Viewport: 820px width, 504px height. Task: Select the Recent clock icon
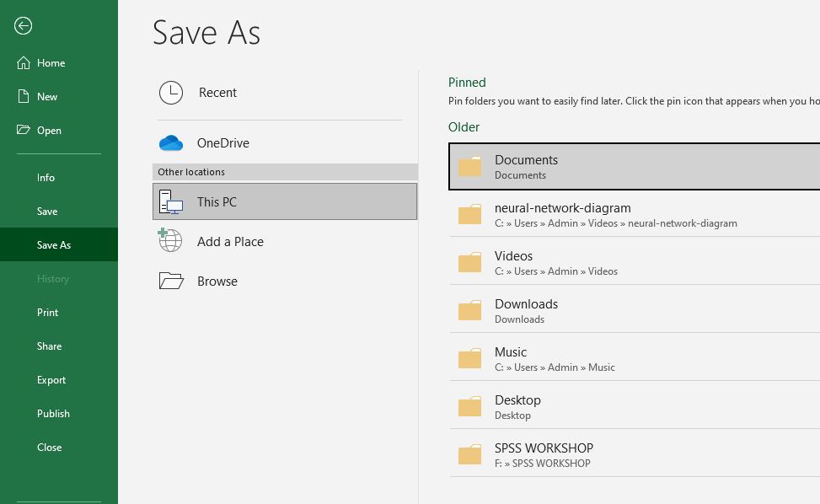pyautogui.click(x=171, y=93)
